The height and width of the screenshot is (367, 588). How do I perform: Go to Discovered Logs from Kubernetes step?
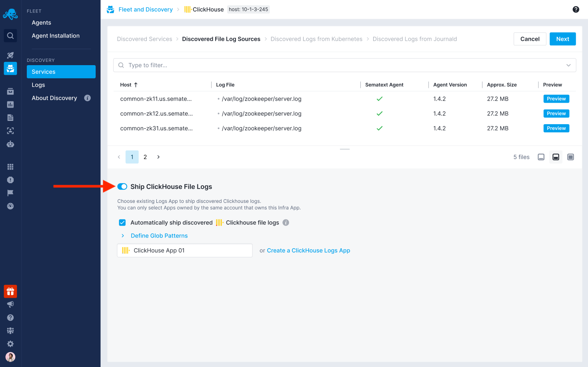pos(317,39)
